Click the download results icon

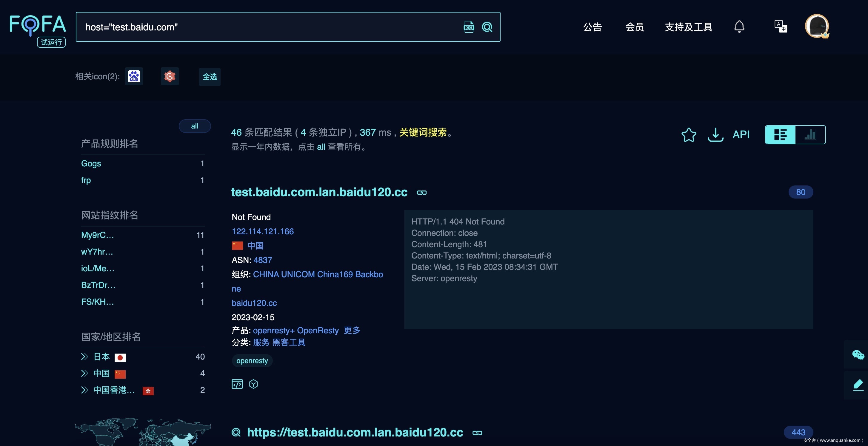tap(715, 135)
